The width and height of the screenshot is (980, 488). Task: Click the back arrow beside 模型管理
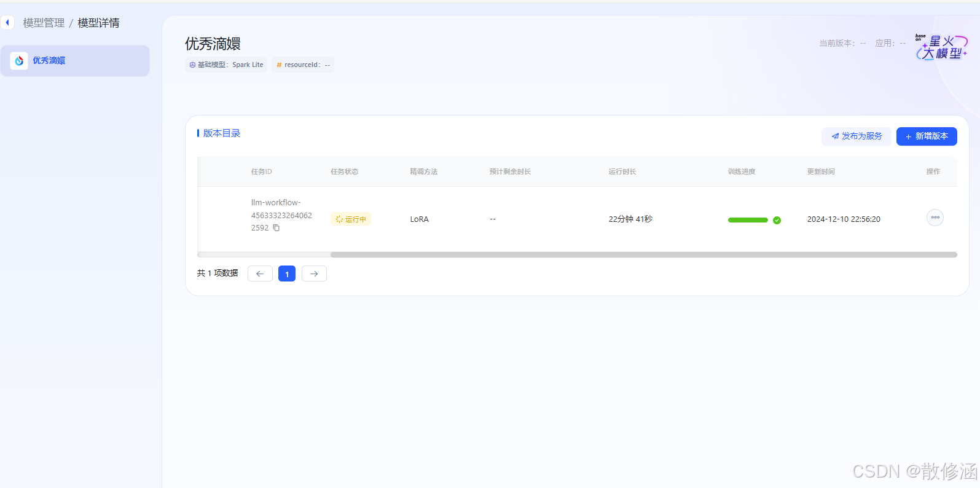(x=7, y=23)
